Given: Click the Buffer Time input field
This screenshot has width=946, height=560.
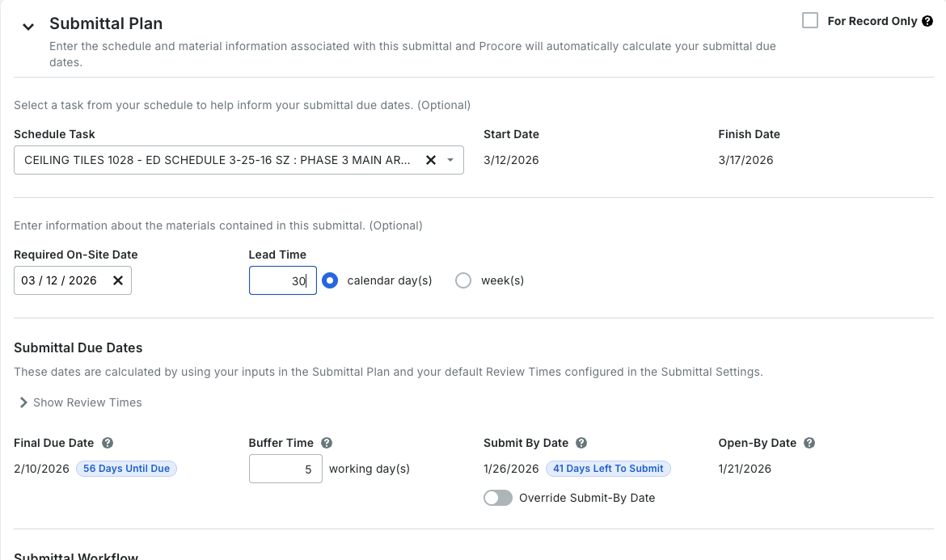Looking at the screenshot, I should tap(285, 469).
